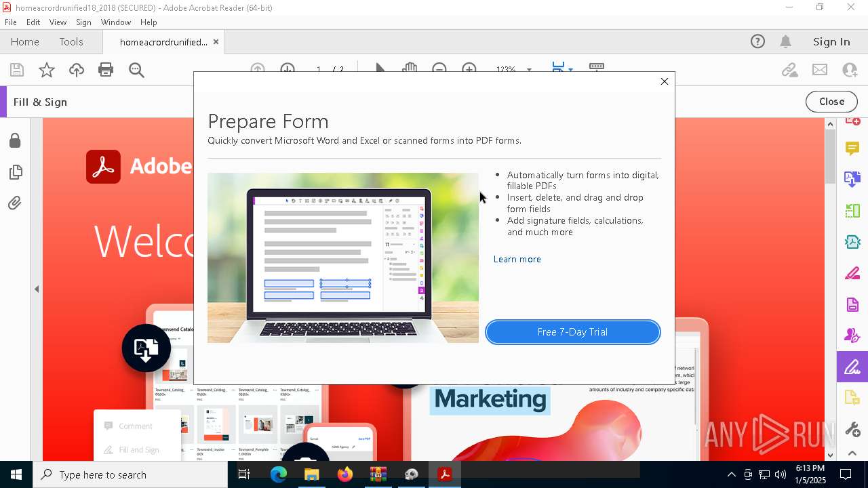
Task: Click the vertical scrollbar up arrow
Action: [x=830, y=124]
